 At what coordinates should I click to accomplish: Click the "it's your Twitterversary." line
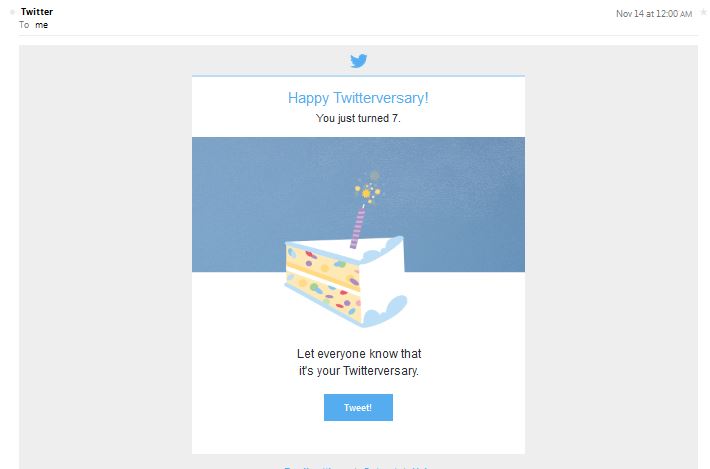[x=358, y=371]
